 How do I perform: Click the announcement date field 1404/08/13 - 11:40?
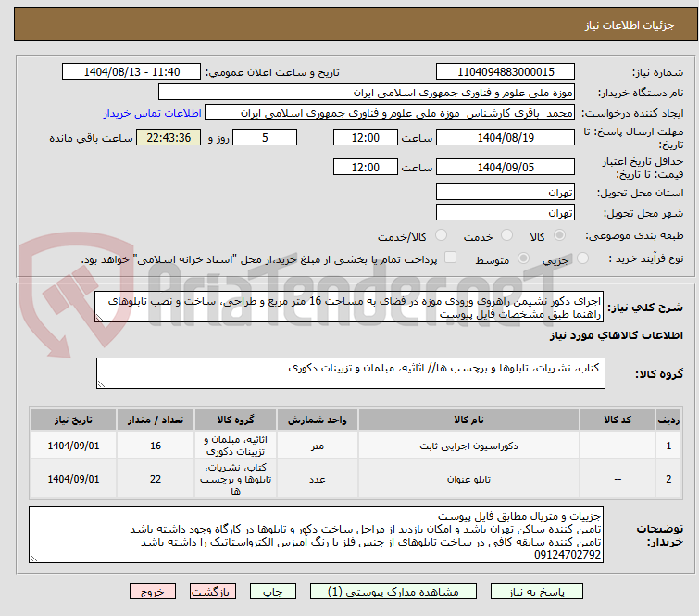pyautogui.click(x=131, y=72)
